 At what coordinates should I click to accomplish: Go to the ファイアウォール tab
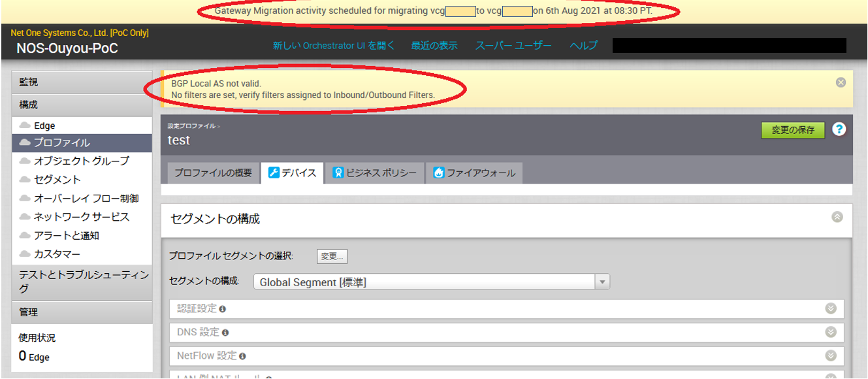474,173
